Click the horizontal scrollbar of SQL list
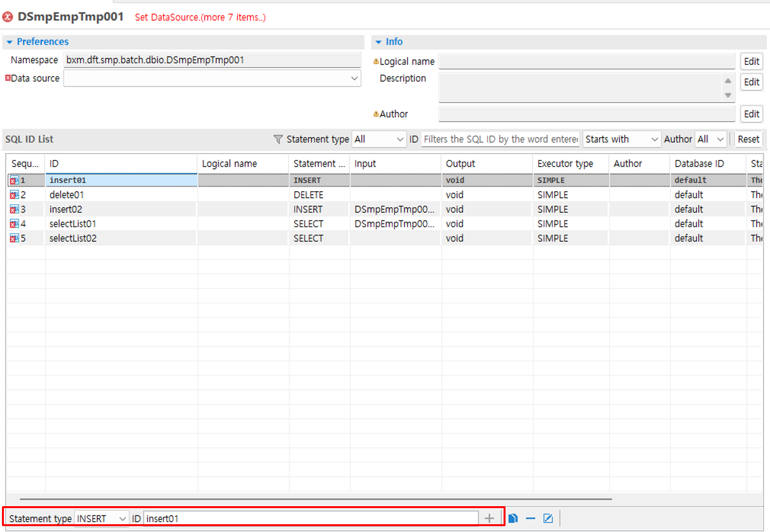 pos(316,499)
